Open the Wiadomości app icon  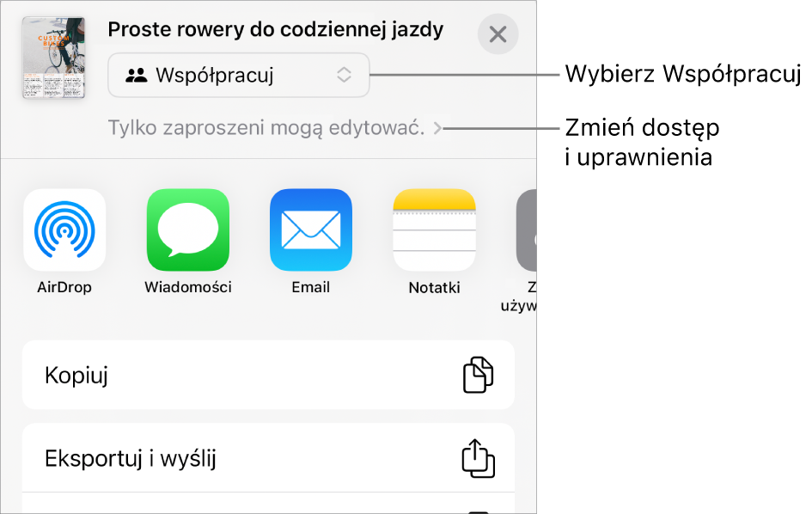point(188,230)
